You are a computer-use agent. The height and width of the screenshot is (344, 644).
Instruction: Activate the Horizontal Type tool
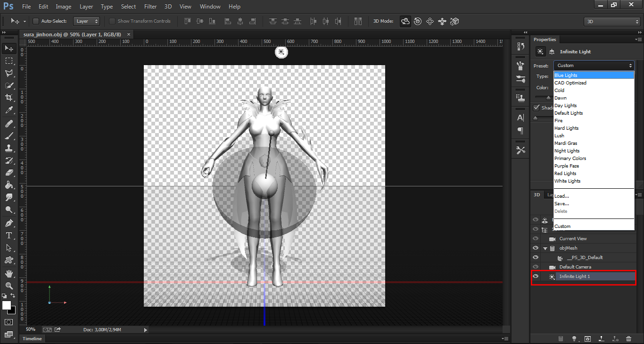click(9, 235)
